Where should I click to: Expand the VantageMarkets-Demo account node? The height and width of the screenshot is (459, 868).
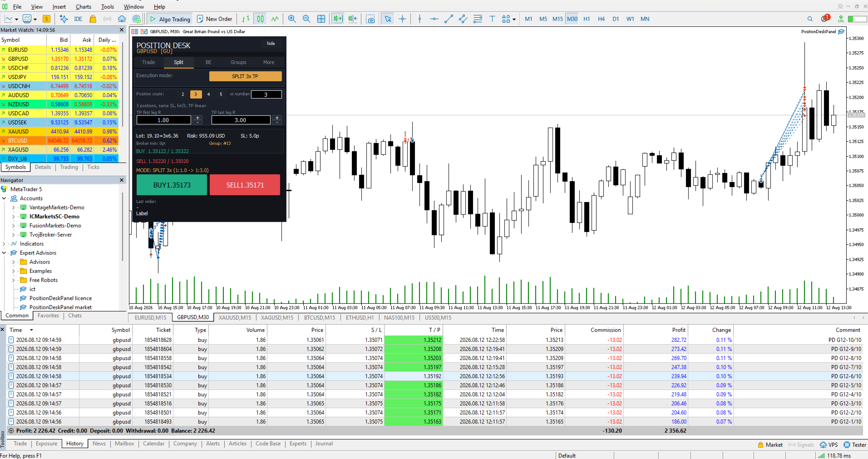click(14, 207)
